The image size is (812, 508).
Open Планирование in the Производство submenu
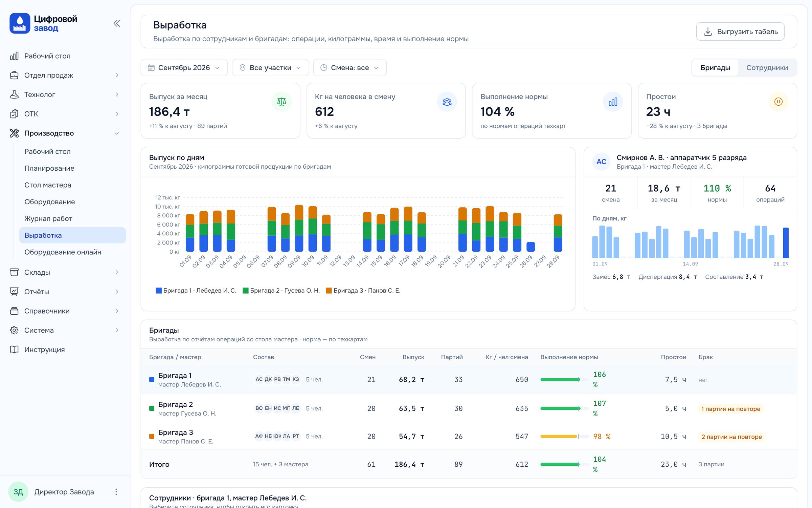click(72, 168)
